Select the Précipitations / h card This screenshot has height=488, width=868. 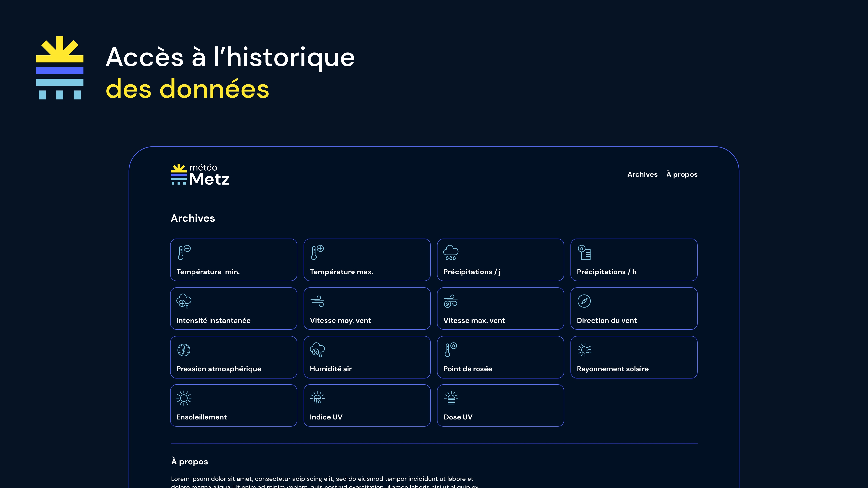(634, 260)
